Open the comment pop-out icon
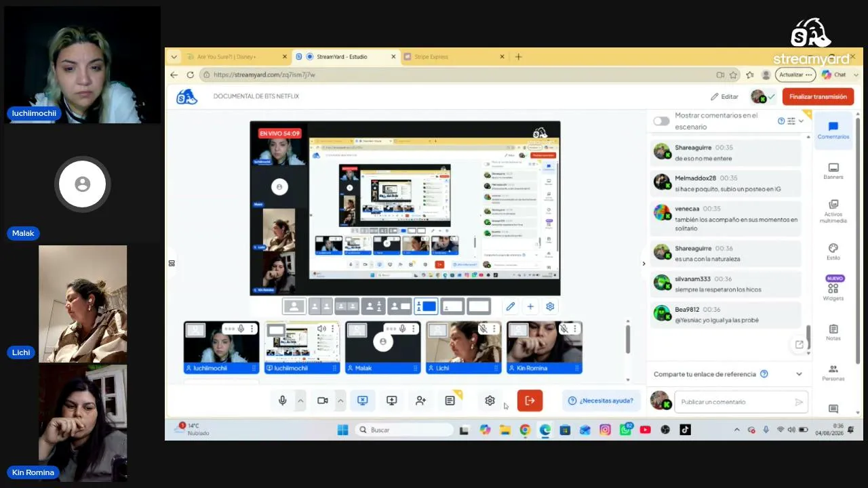Viewport: 868px width, 488px height. [799, 344]
